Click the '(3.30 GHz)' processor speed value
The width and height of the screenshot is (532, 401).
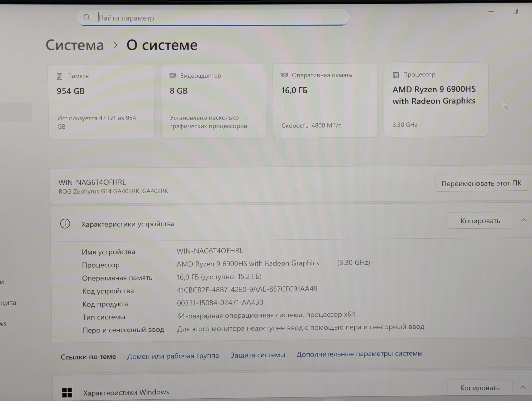pyautogui.click(x=354, y=263)
